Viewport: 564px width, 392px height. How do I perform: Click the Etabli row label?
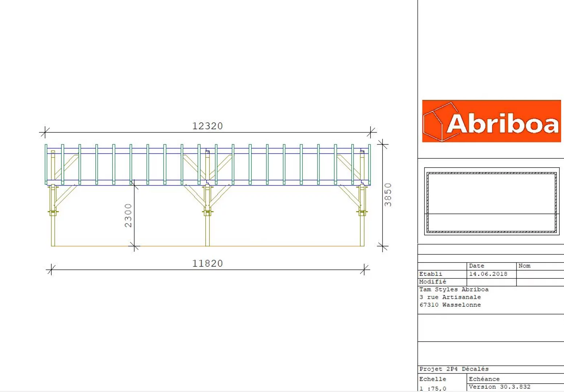coord(431,274)
